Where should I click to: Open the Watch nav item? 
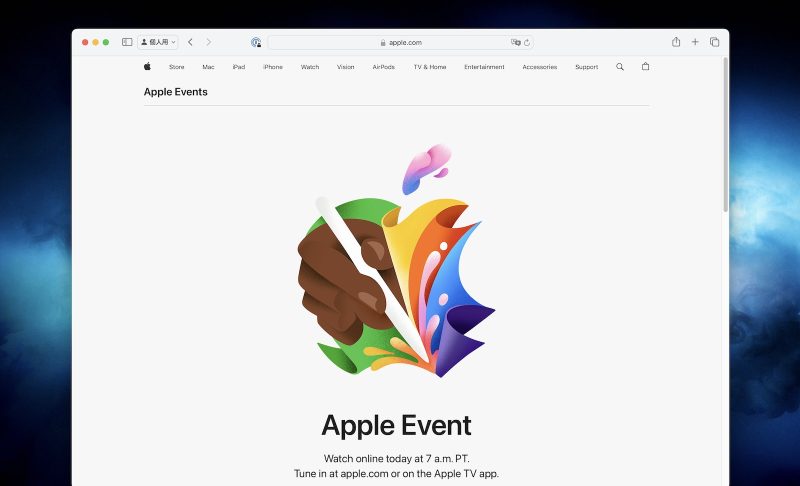(310, 67)
